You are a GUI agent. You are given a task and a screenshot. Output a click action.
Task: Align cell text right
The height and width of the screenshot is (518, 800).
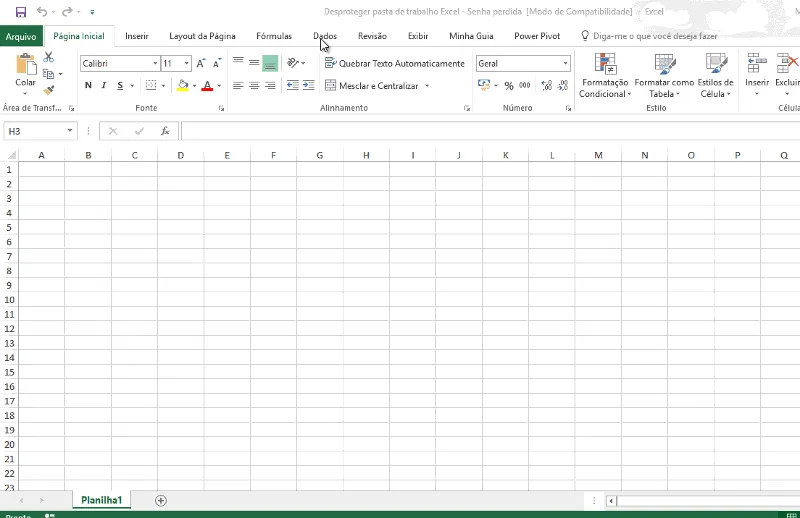coord(270,85)
